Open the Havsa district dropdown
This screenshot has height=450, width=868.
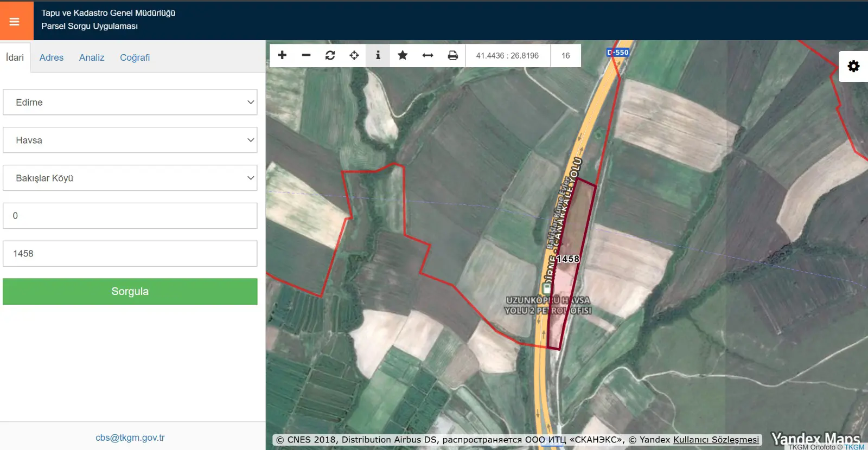point(130,140)
